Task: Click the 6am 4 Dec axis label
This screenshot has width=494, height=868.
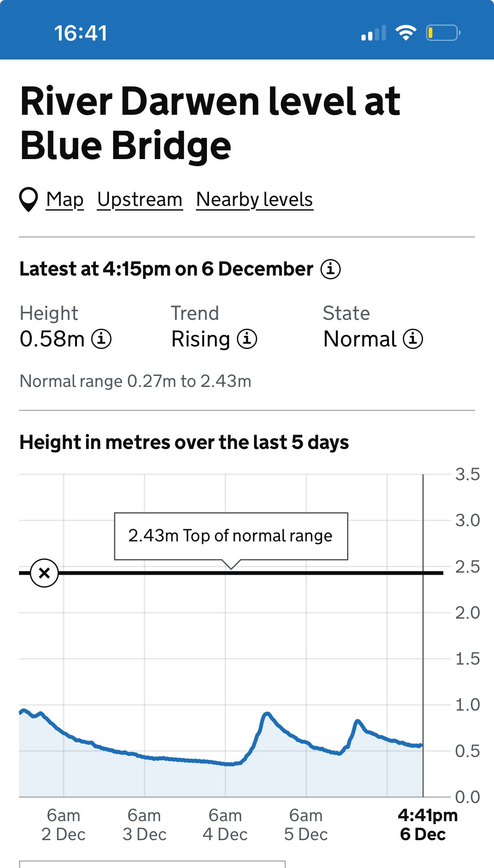Action: click(225, 825)
